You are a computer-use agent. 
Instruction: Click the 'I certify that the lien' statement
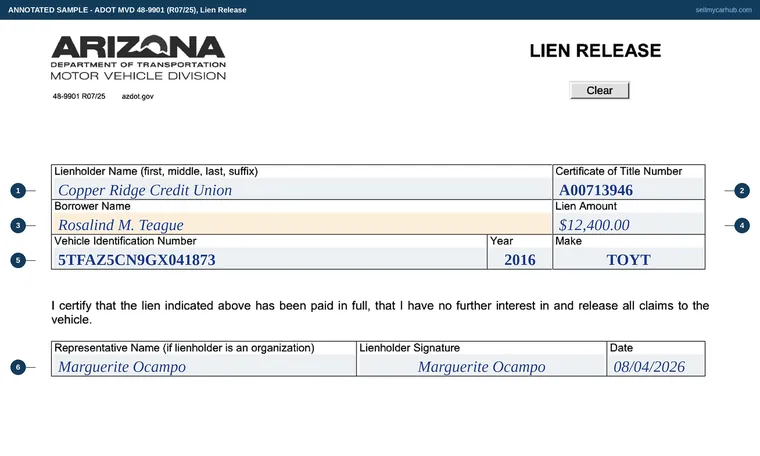click(x=380, y=313)
